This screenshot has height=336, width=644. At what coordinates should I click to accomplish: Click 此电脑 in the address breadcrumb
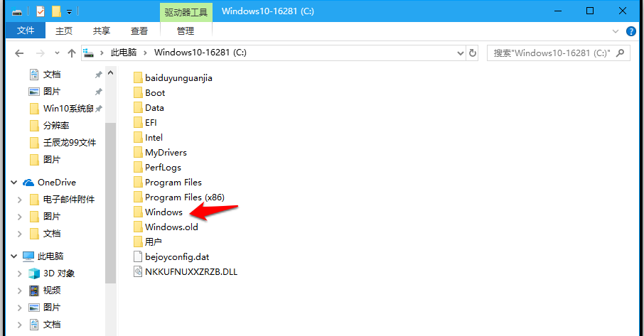124,53
